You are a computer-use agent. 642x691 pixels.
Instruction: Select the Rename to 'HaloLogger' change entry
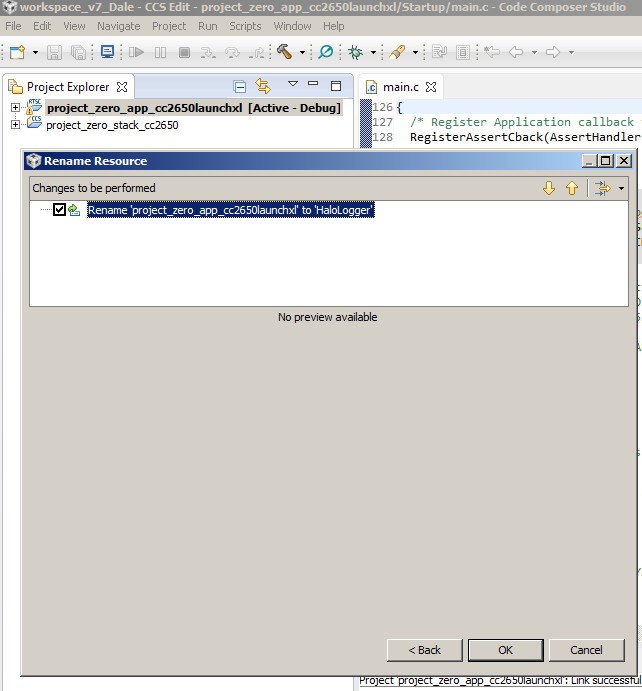[x=230, y=210]
